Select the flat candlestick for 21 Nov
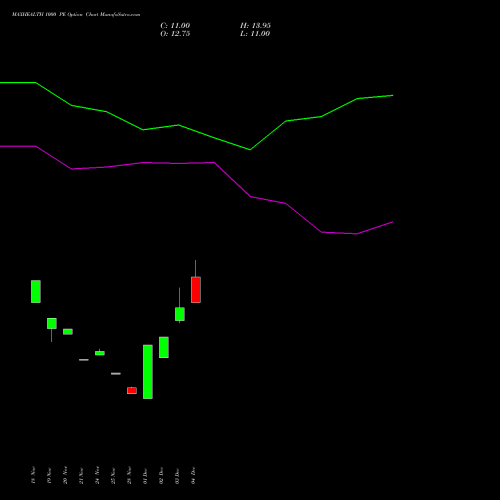The width and height of the screenshot is (500, 500). coord(84,360)
